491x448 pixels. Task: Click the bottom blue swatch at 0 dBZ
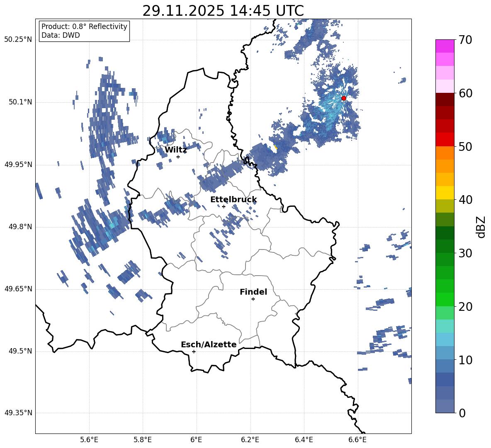(445, 406)
